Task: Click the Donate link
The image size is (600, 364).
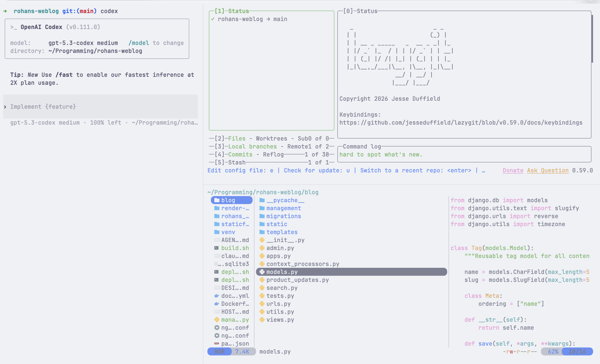Action: click(x=513, y=171)
